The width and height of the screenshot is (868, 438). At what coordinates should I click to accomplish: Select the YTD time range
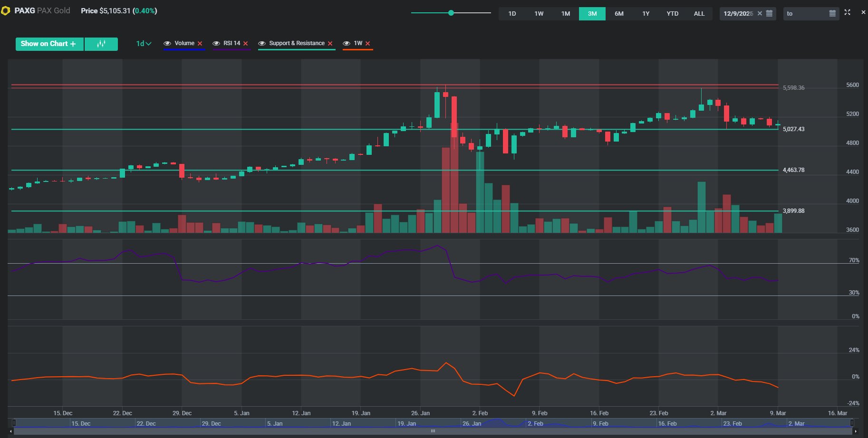(672, 13)
